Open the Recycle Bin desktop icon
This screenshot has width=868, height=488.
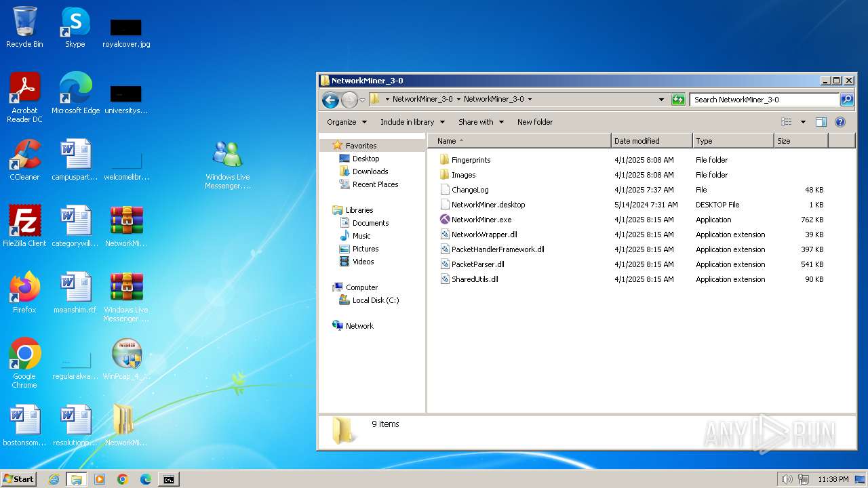(24, 27)
